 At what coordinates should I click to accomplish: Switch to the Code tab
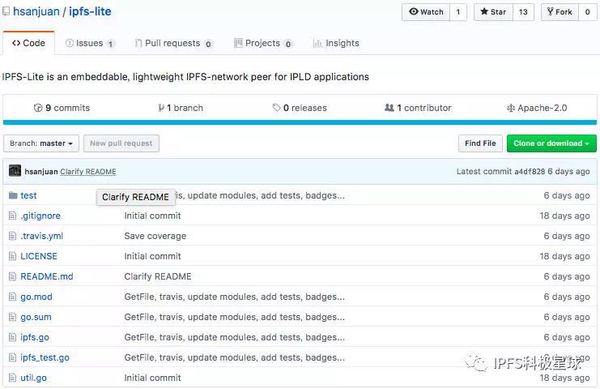coord(29,43)
